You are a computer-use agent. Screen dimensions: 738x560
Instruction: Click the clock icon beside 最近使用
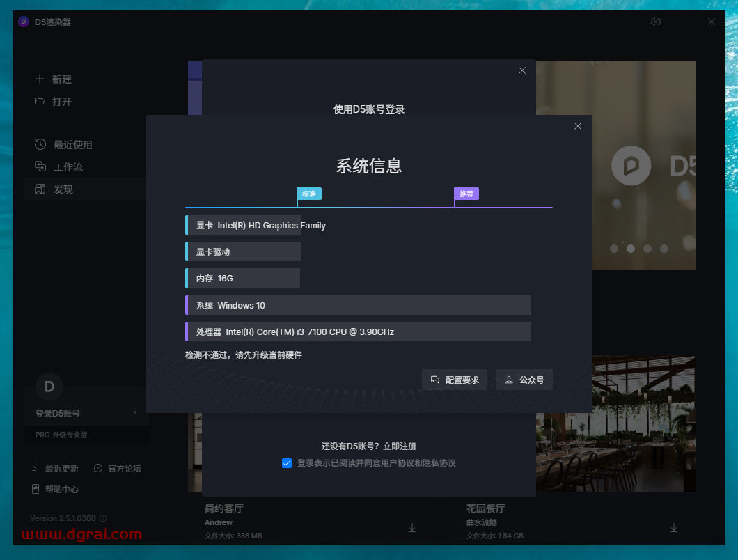(40, 144)
